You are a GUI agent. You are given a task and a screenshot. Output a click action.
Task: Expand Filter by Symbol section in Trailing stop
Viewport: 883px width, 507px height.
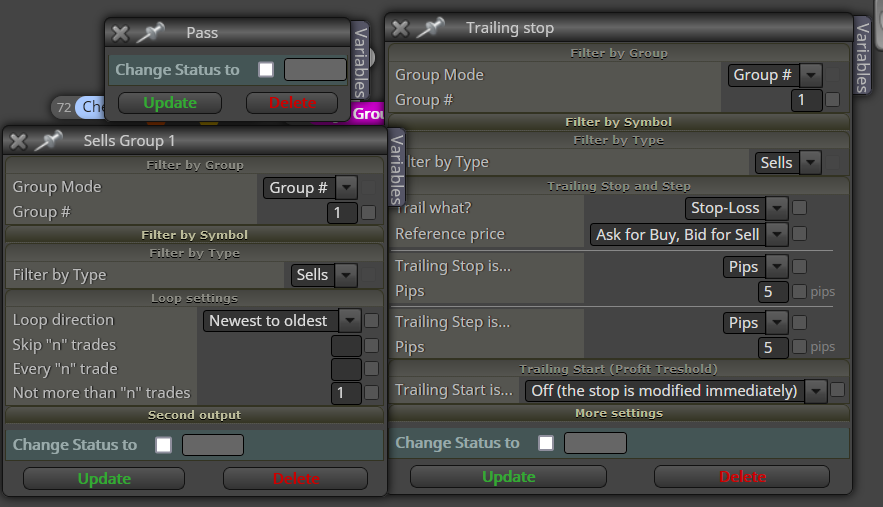[618, 122]
